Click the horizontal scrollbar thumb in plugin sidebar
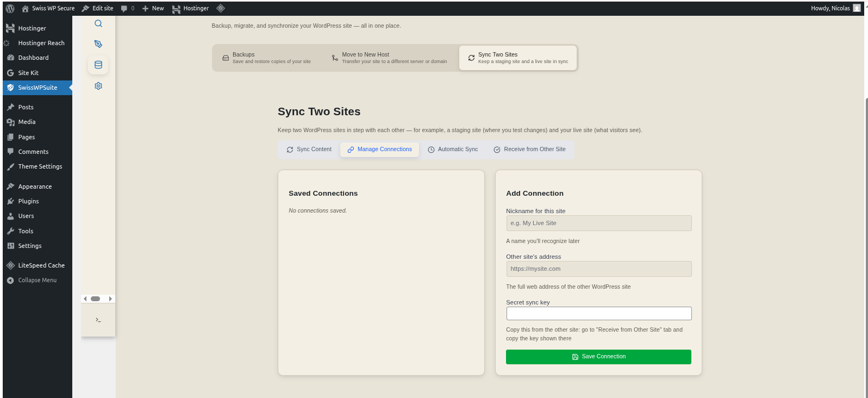Viewport: 868px width, 398px height. tap(96, 298)
